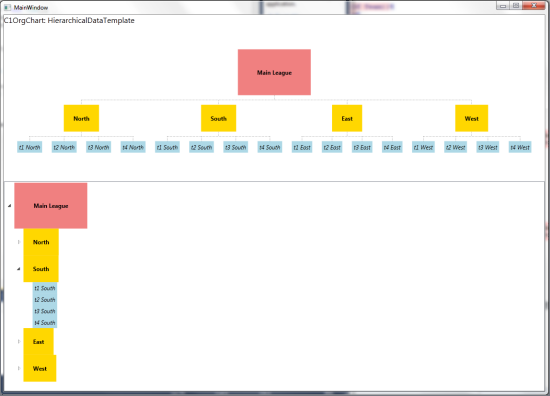Click the t3 East team box
Image resolution: width=550 pixels, height=396 pixels.
[x=362, y=147]
